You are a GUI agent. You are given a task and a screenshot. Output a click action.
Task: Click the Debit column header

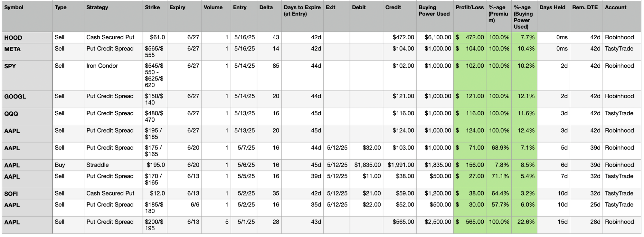366,16
